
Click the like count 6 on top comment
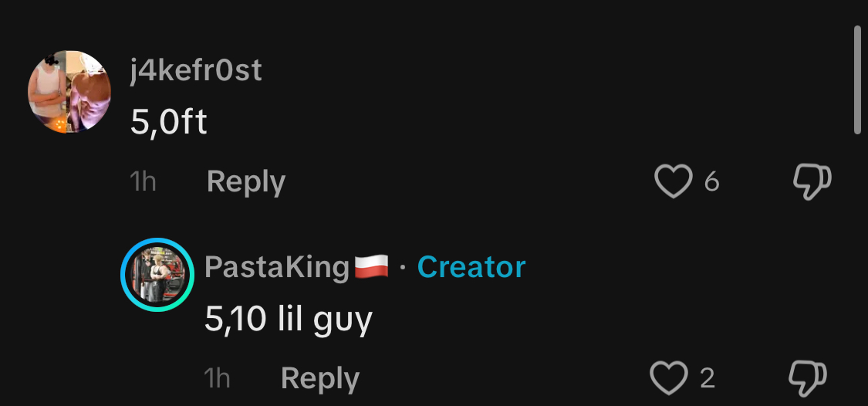coord(712,181)
